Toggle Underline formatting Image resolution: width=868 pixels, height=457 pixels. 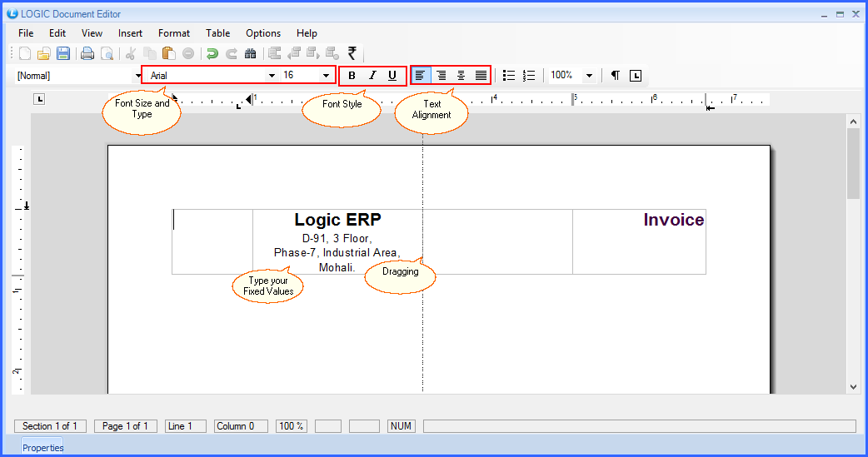pos(392,75)
